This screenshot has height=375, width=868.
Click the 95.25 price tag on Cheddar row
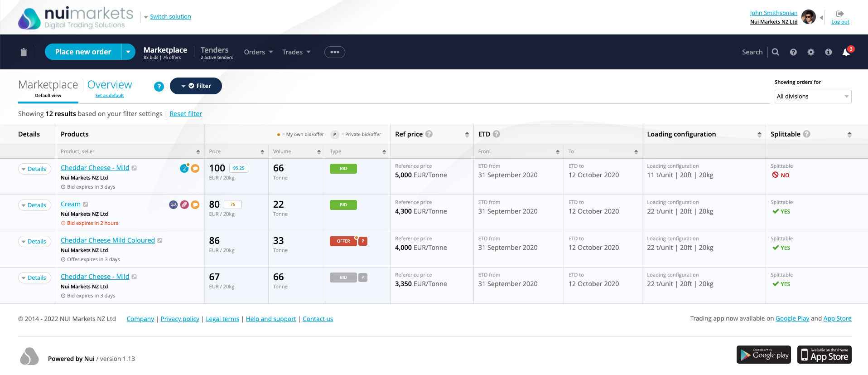239,168
